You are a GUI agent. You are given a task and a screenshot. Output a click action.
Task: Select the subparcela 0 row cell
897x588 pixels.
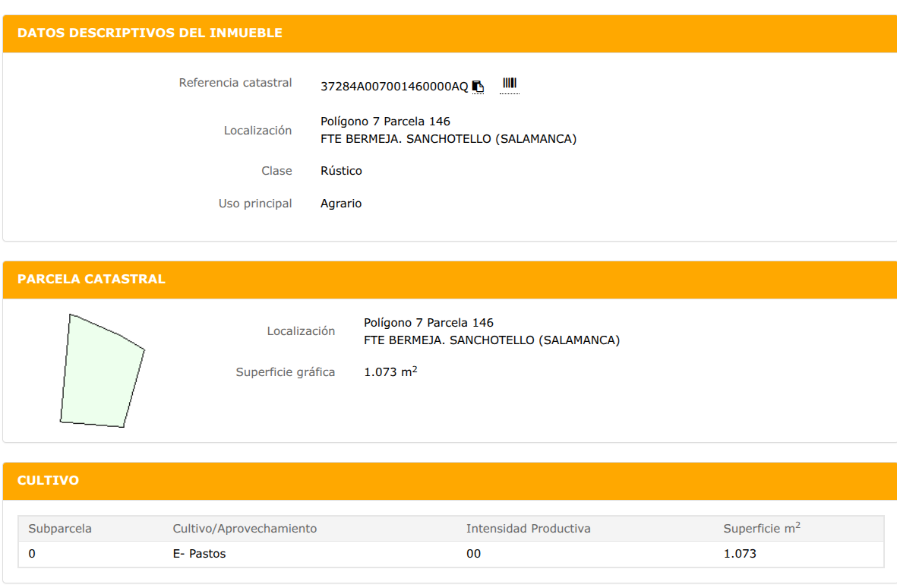coord(32,554)
